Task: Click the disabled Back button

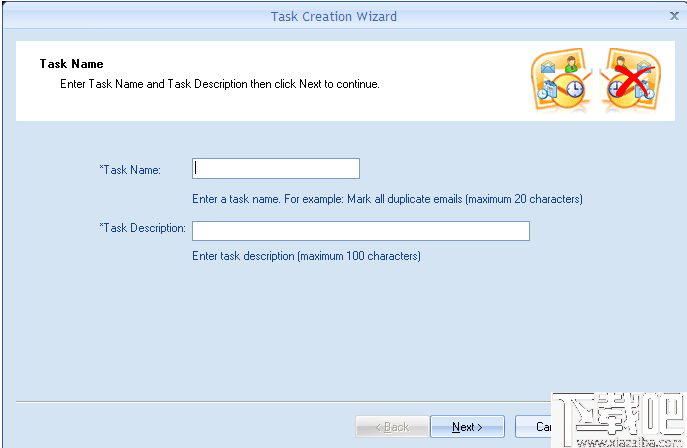Action: tap(393, 427)
